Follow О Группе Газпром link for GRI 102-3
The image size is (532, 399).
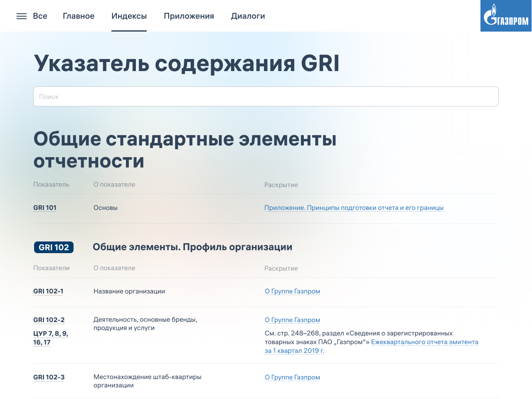coord(292,377)
